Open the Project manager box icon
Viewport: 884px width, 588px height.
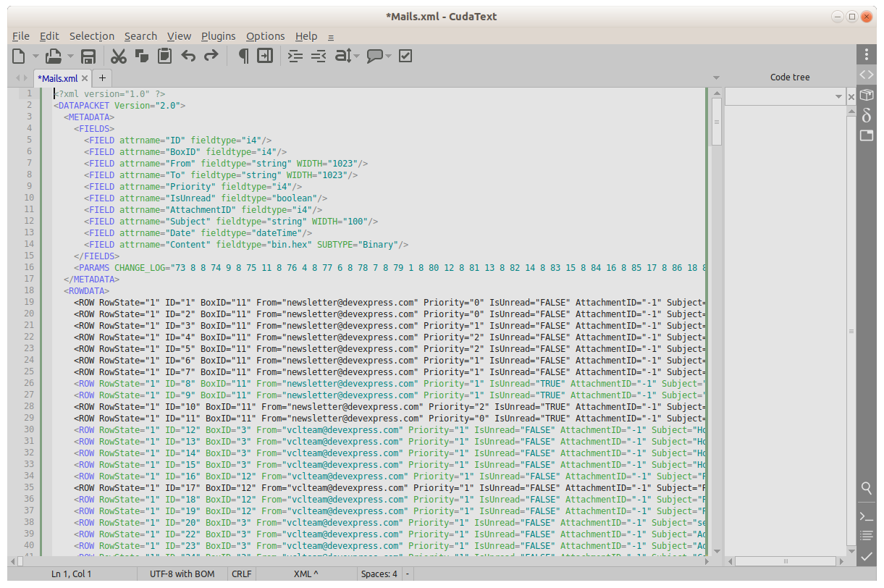click(x=866, y=95)
